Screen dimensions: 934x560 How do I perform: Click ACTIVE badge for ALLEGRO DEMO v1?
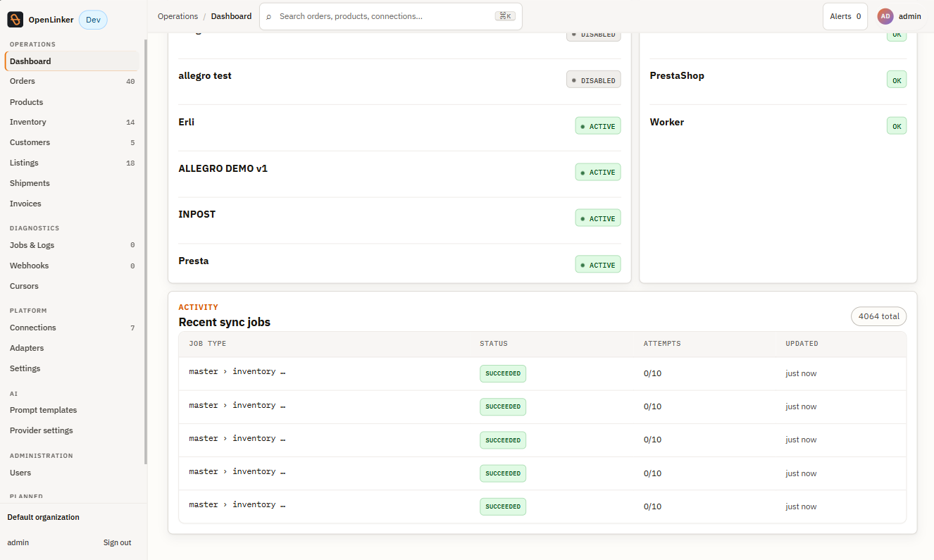pyautogui.click(x=598, y=172)
